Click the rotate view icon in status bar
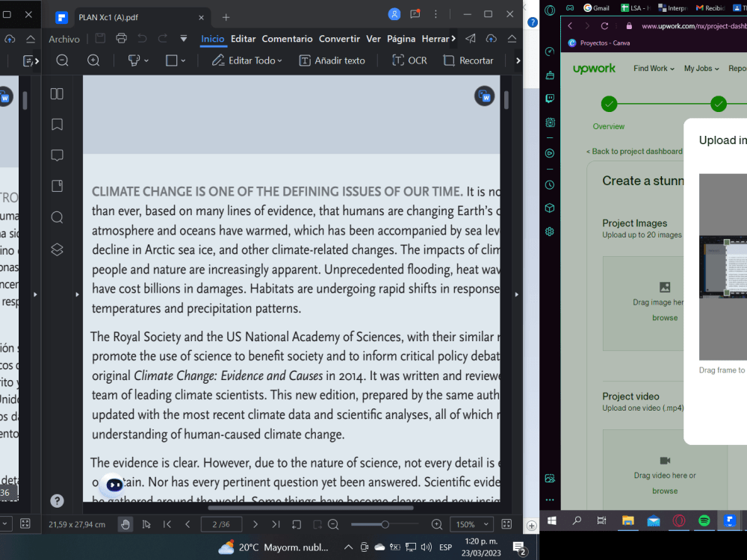 (x=297, y=524)
